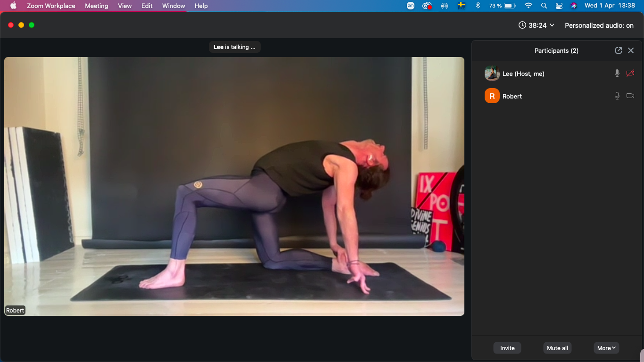
Task: Open the Window menu
Action: click(x=173, y=6)
